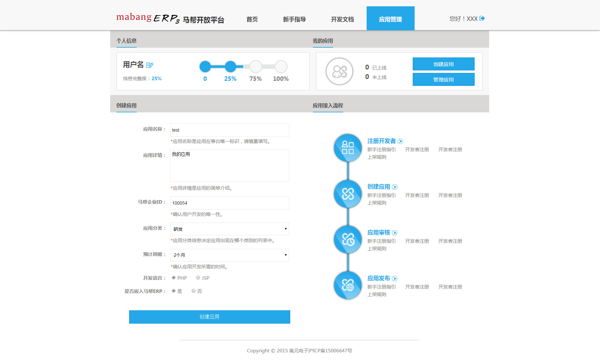
Task: Click the 应用发布 circular step icon
Action: pos(348,285)
